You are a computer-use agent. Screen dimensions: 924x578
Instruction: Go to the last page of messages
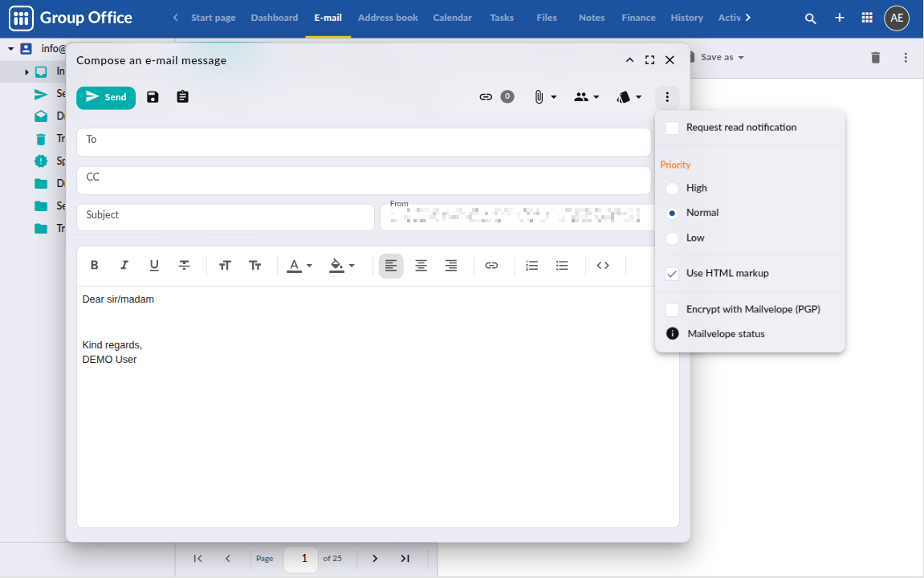405,559
